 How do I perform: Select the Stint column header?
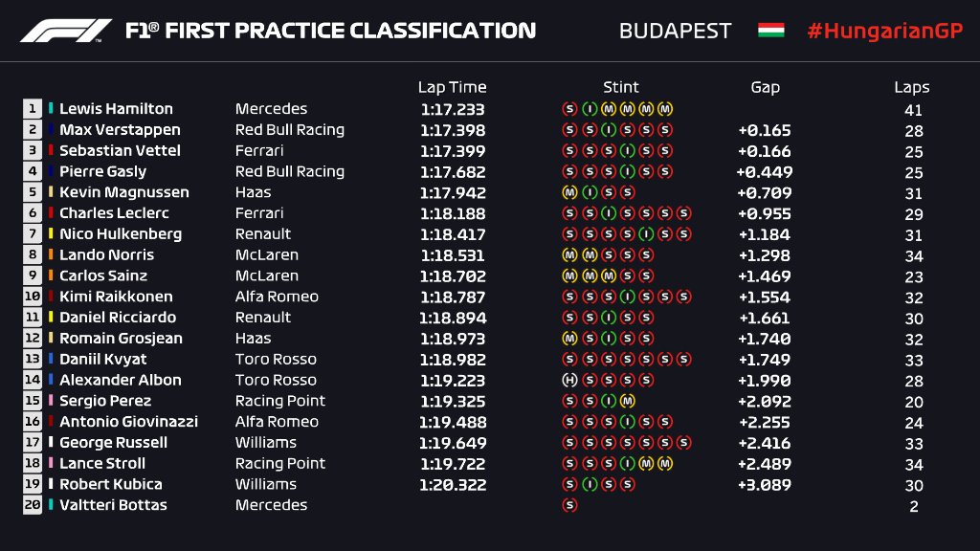(621, 87)
